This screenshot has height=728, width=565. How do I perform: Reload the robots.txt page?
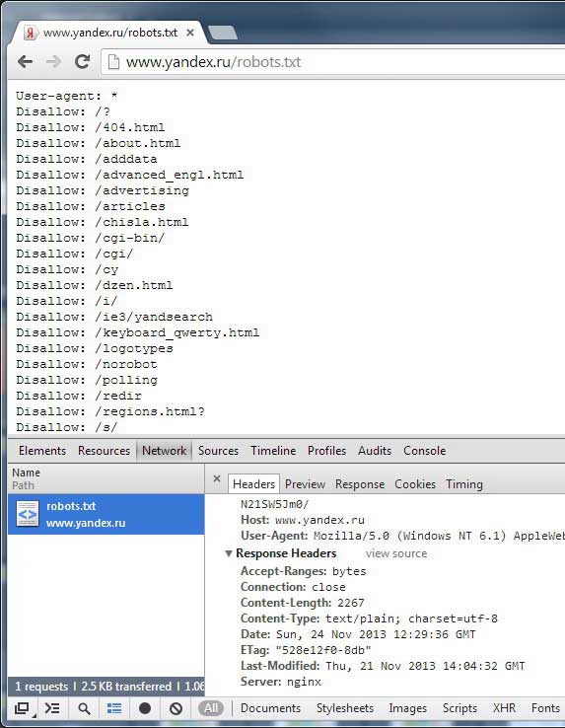tap(83, 62)
